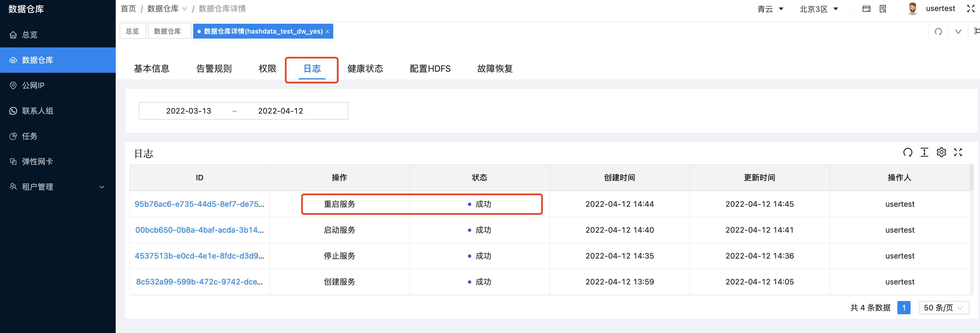This screenshot has height=333, width=980.
Task: Open the 公网IP sidebar item
Action: pyautogui.click(x=13, y=85)
